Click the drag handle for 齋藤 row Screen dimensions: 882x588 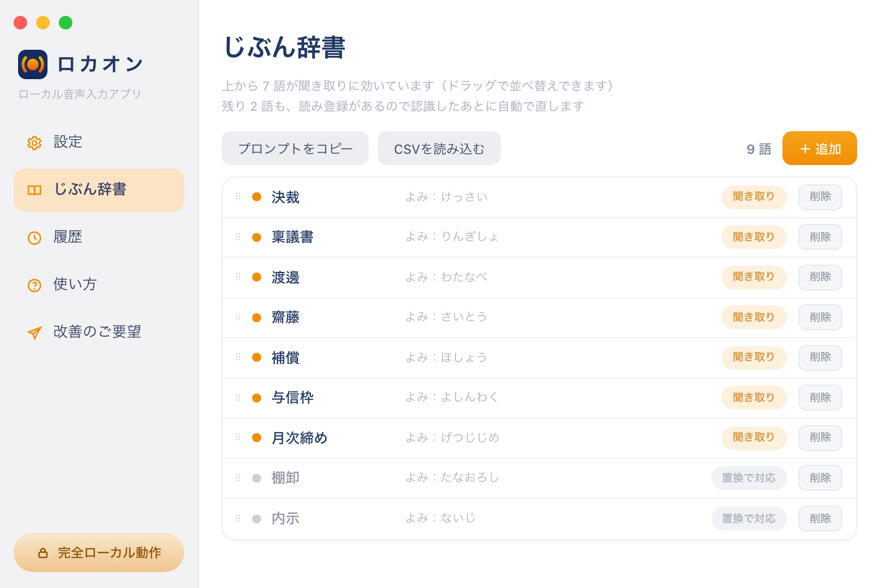point(238,317)
